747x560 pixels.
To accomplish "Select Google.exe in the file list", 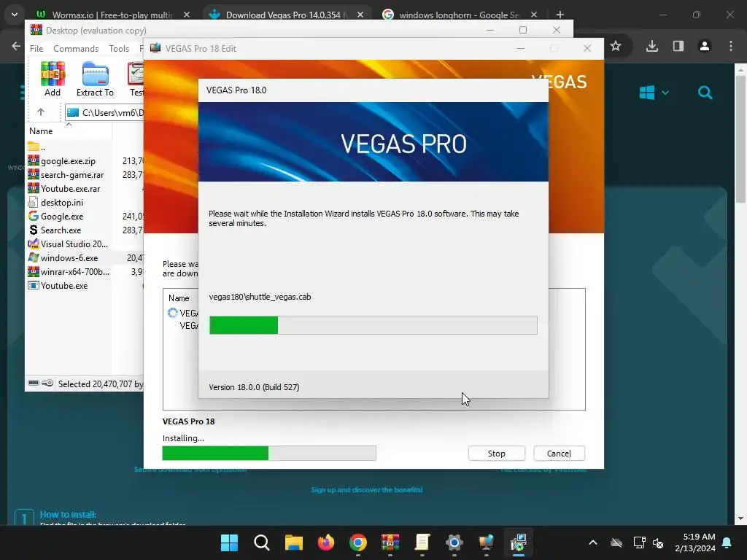I will click(61, 216).
